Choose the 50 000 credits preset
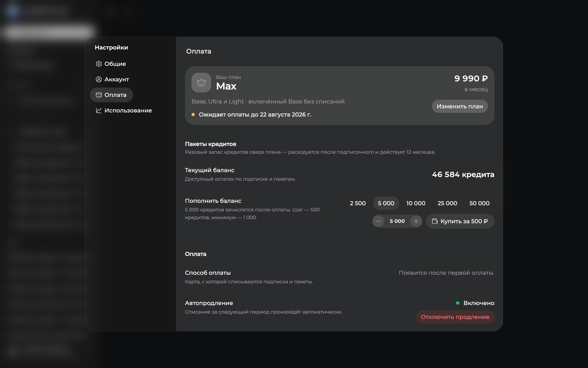Image resolution: width=588 pixels, height=368 pixels. point(479,203)
